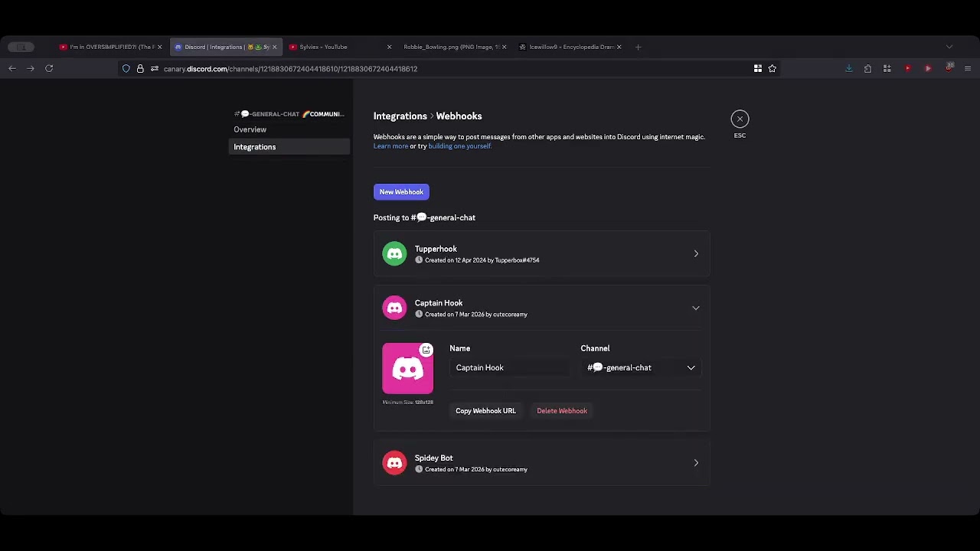Click second red play extension icon
The height and width of the screenshot is (551, 980).
click(x=928, y=69)
